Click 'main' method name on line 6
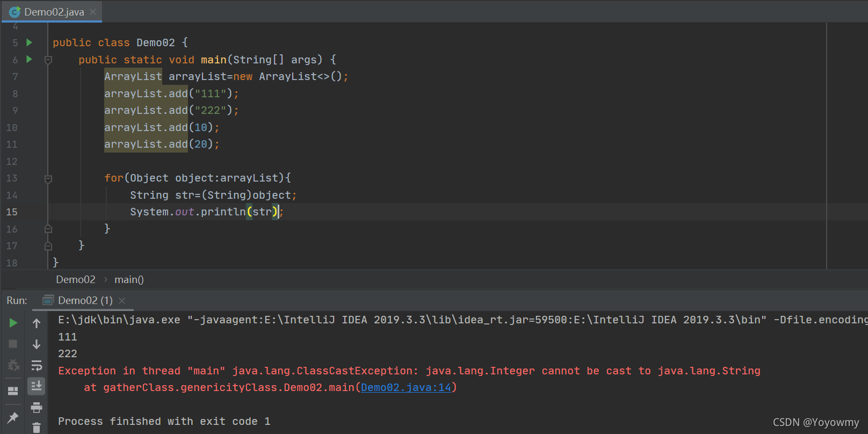 (214, 60)
